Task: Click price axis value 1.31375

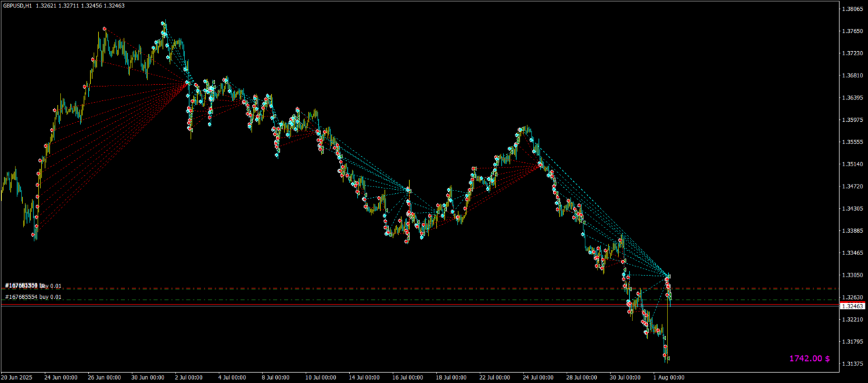Action: coord(853,363)
